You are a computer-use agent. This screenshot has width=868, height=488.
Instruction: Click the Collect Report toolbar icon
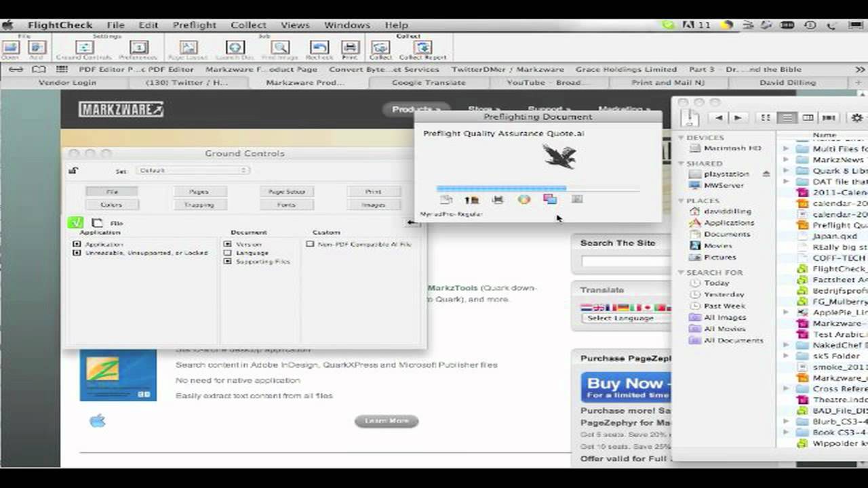422,48
